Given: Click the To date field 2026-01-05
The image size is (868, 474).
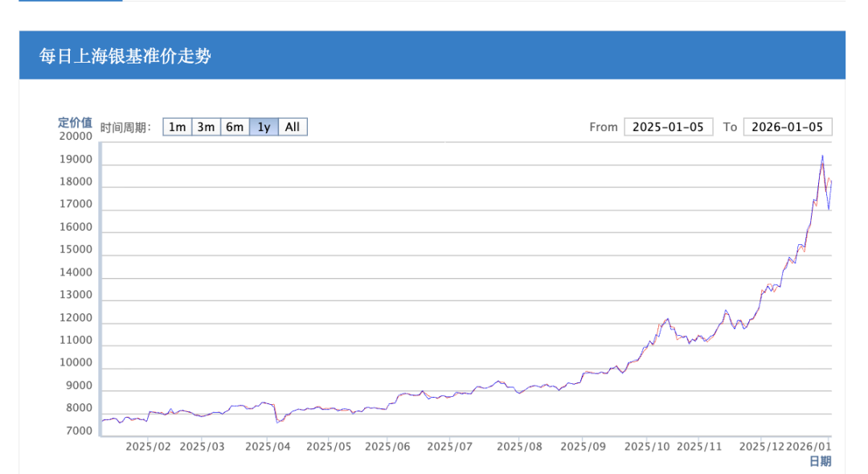Looking at the screenshot, I should (x=788, y=127).
